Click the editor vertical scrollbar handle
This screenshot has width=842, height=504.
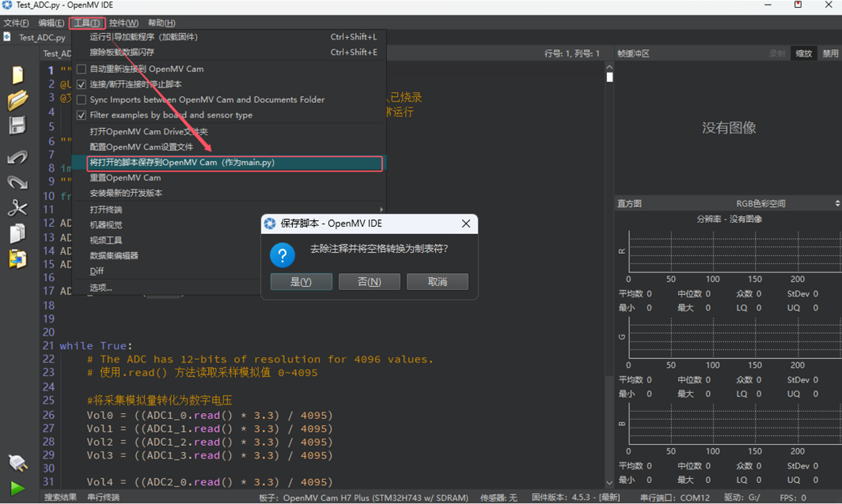(x=609, y=77)
